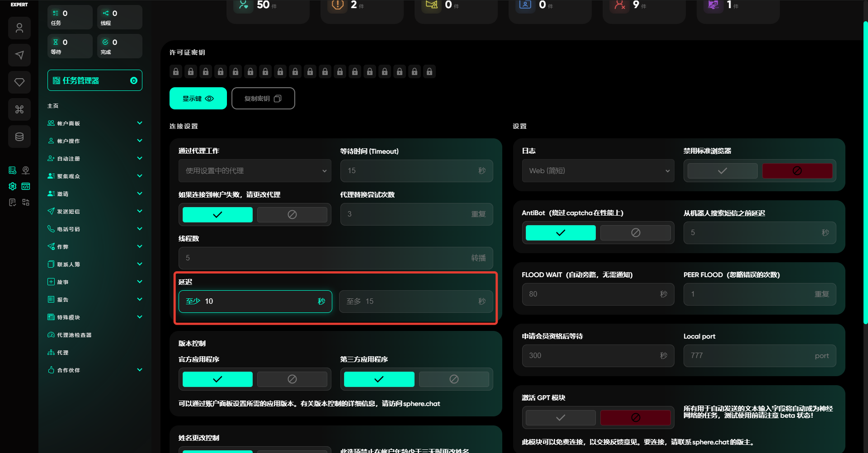Click the first padlock icon of license key
Screen dimensions: 868x453
pyautogui.click(x=176, y=71)
